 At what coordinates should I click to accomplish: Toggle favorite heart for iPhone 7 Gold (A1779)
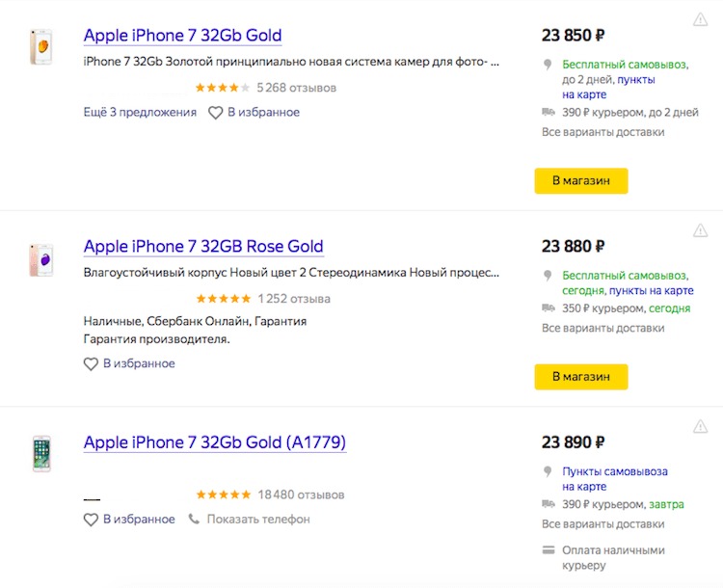pyautogui.click(x=91, y=520)
